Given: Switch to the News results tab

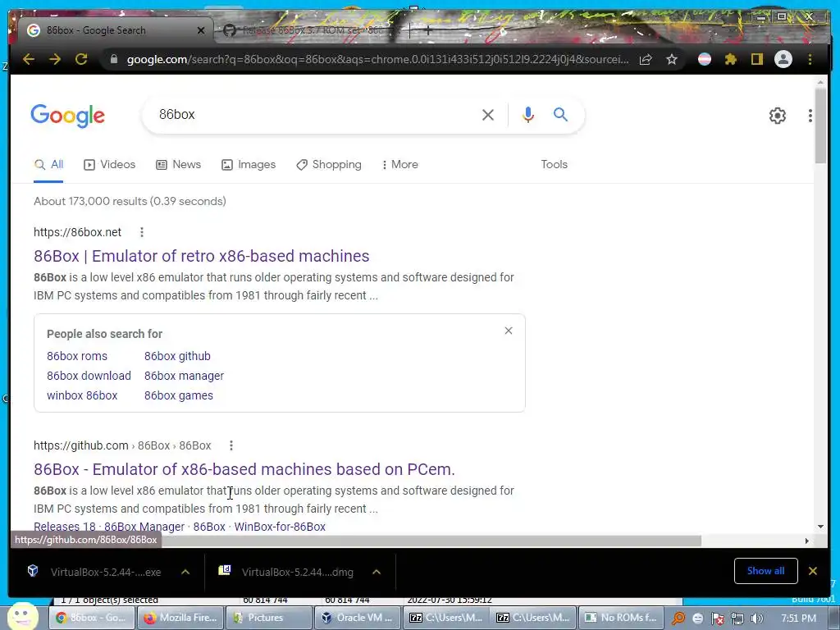Looking at the screenshot, I should [x=178, y=164].
